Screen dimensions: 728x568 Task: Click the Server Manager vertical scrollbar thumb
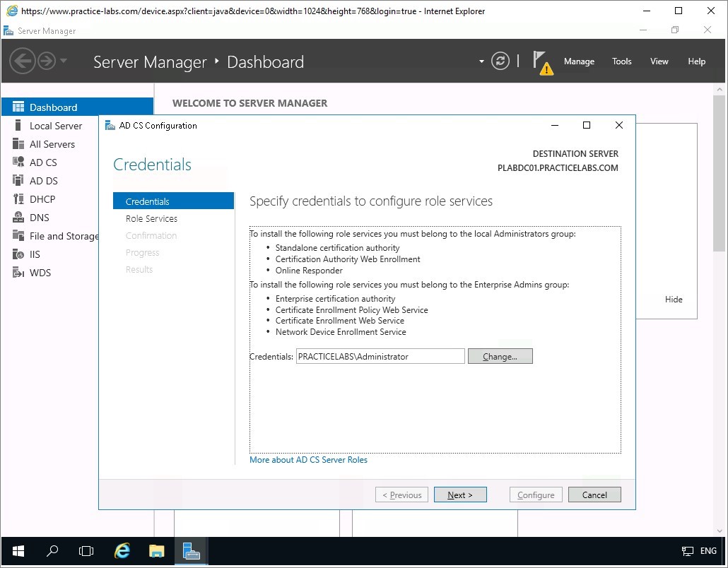coord(720,173)
